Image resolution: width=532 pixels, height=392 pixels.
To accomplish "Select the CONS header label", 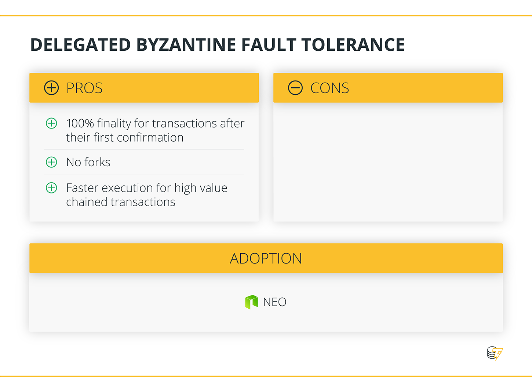I will [329, 88].
